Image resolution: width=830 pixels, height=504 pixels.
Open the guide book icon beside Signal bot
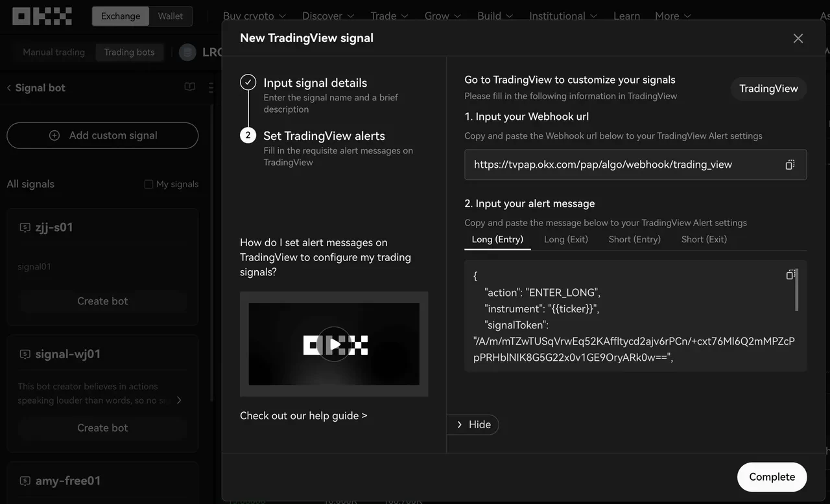coord(189,86)
